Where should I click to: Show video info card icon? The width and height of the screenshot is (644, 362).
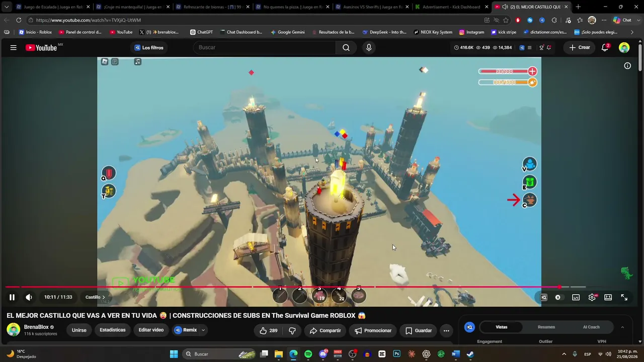pyautogui.click(x=627, y=66)
